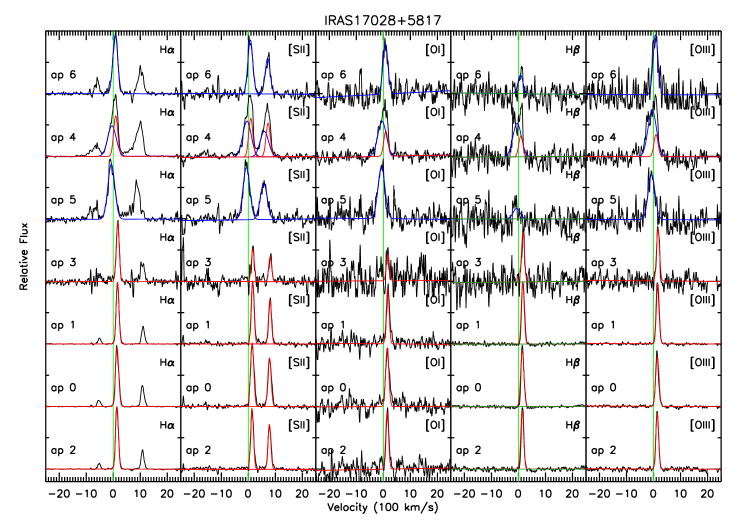Viewport: 747px width, 523px height.
Task: Click the Hβ label in the ap 6 panel
Action: click(x=573, y=50)
